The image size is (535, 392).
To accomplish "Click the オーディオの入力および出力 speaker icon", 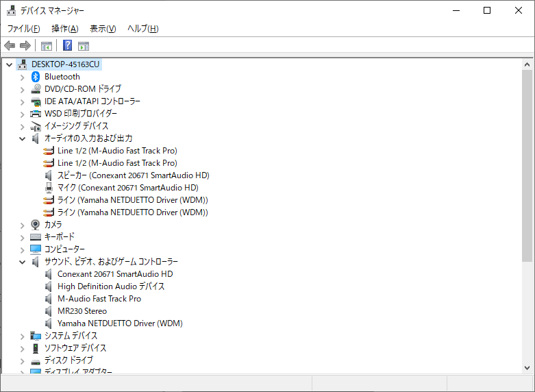I will coord(35,138).
